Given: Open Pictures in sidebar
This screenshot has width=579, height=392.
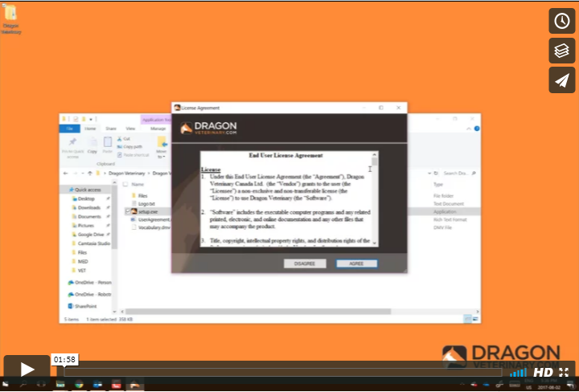Looking at the screenshot, I should [x=86, y=225].
